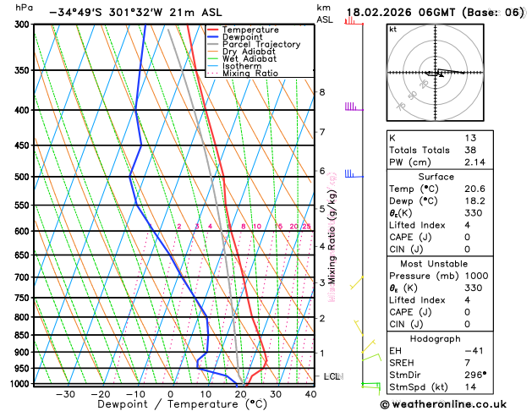The width and height of the screenshot is (532, 411).
Task: Click the 500 hPa pressure label
Action: 24,177
